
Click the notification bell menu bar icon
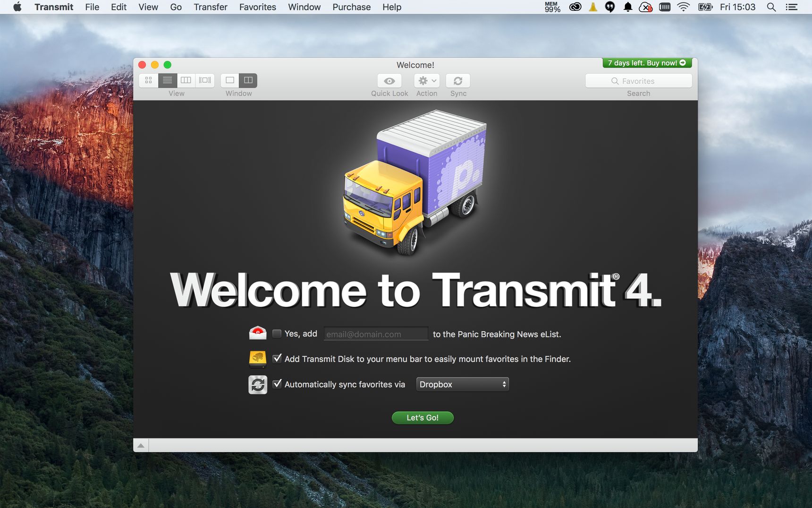628,7
